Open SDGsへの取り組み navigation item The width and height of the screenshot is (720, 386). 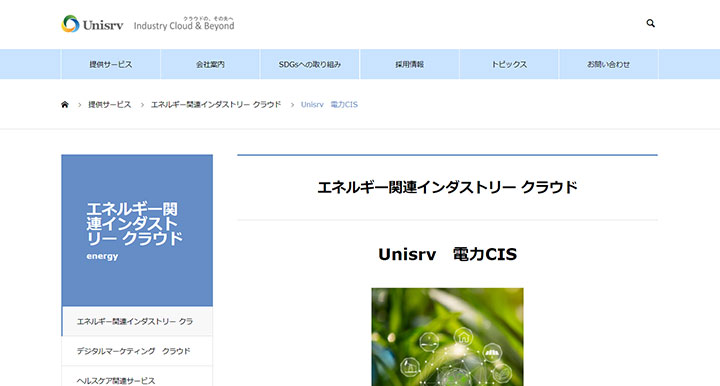[x=310, y=64]
